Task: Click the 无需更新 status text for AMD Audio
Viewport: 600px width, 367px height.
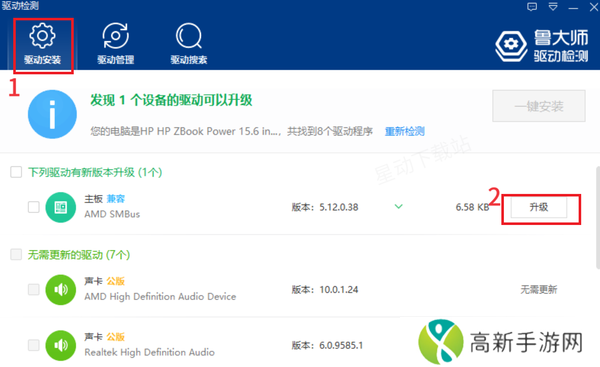Action: tap(538, 289)
